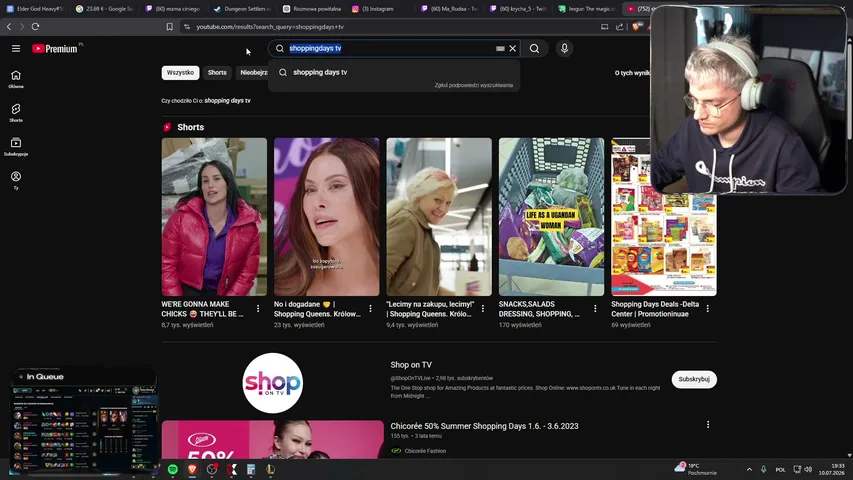Open Brave browser from the taskbar

(x=192, y=469)
